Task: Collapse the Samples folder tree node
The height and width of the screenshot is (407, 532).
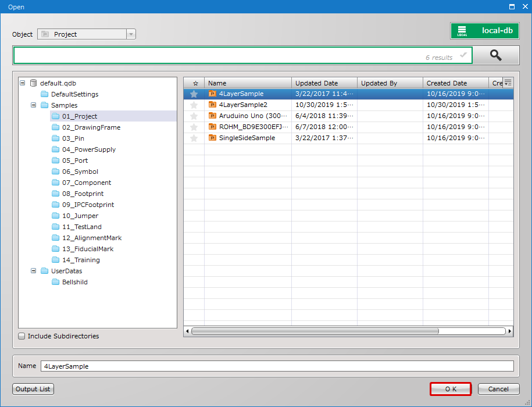Action: [x=34, y=105]
